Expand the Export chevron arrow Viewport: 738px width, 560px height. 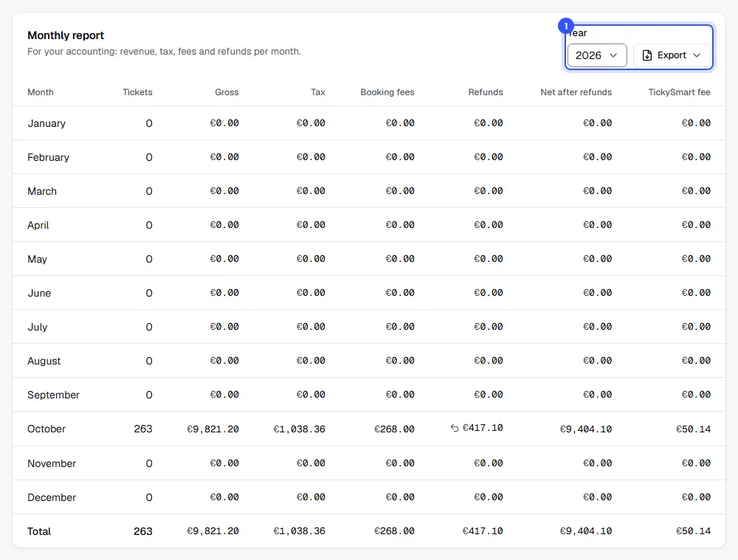697,55
